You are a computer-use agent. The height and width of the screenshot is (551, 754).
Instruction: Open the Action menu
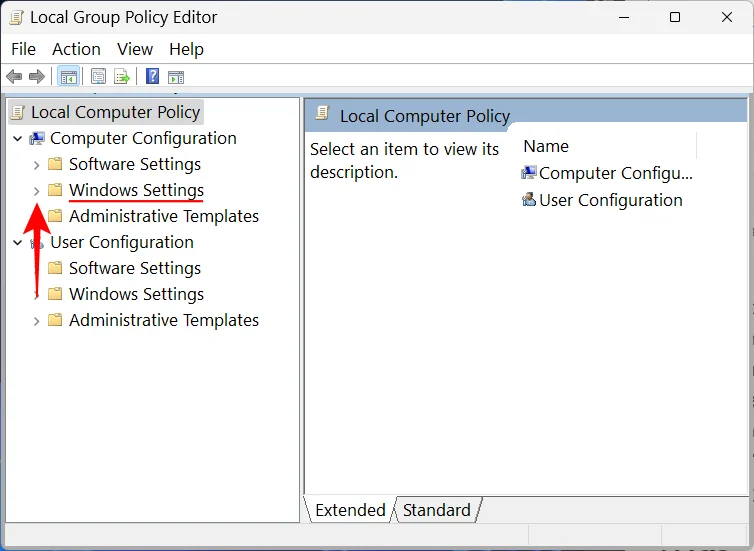(x=76, y=49)
